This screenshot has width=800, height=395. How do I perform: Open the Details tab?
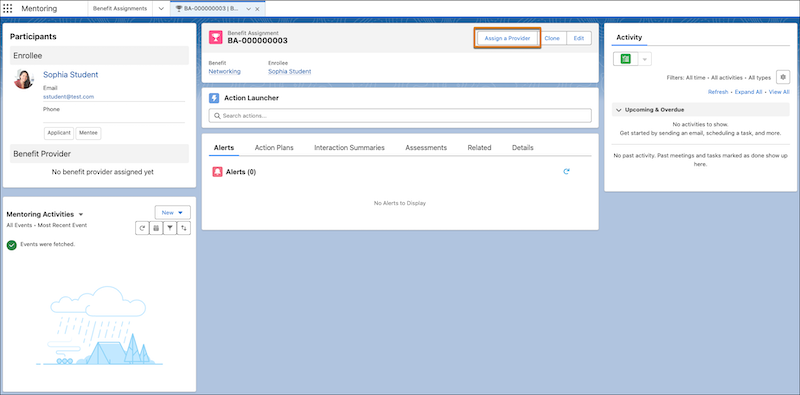522,147
